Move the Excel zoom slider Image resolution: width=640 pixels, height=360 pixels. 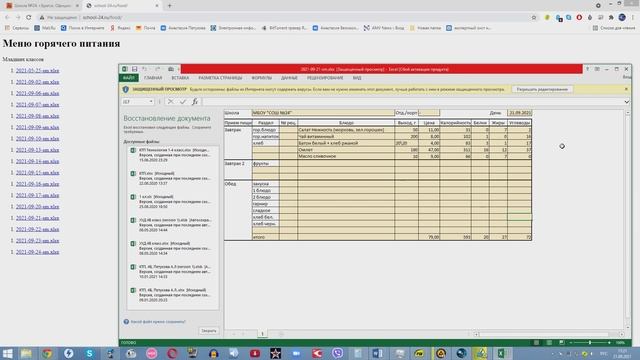tap(590, 342)
